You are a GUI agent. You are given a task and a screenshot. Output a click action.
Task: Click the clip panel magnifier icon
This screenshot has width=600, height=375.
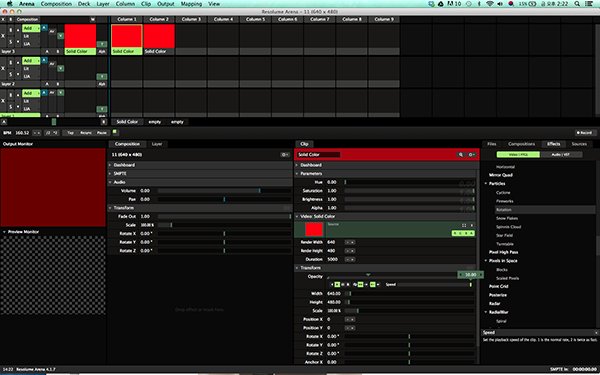[x=461, y=155]
